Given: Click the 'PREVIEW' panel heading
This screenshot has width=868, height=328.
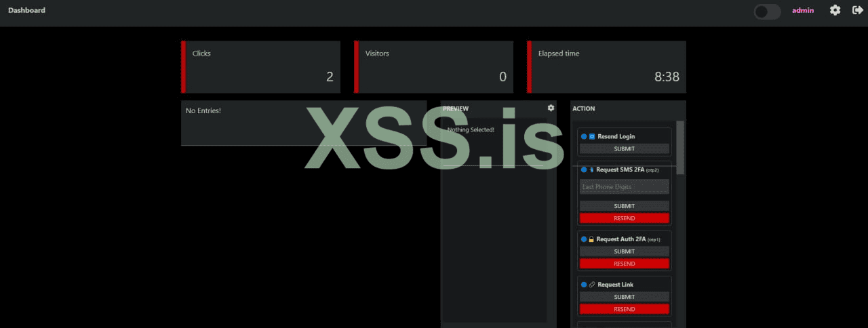Looking at the screenshot, I should 456,108.
